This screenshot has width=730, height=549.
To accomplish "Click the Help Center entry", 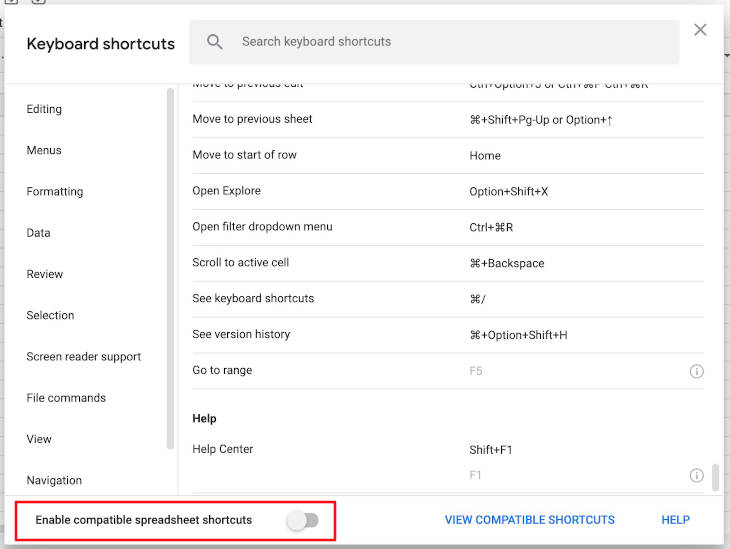I will pyautogui.click(x=448, y=462).
